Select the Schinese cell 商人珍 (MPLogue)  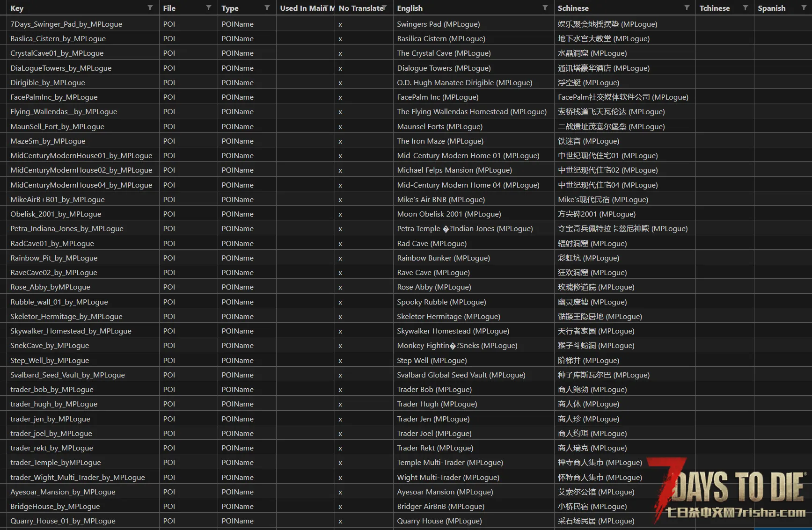coord(625,419)
